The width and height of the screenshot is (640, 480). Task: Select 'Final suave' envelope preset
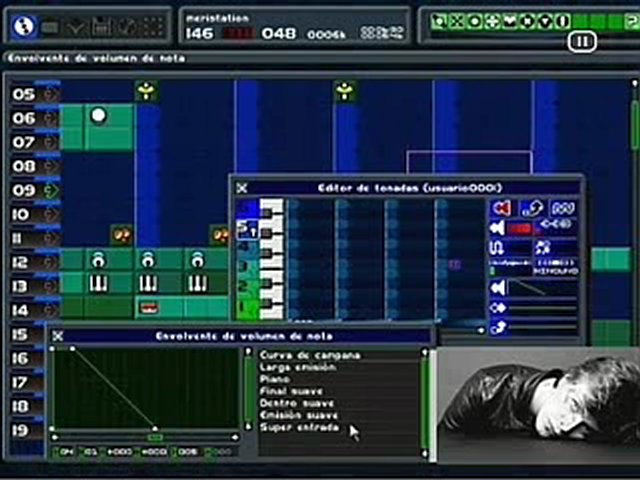[291, 392]
